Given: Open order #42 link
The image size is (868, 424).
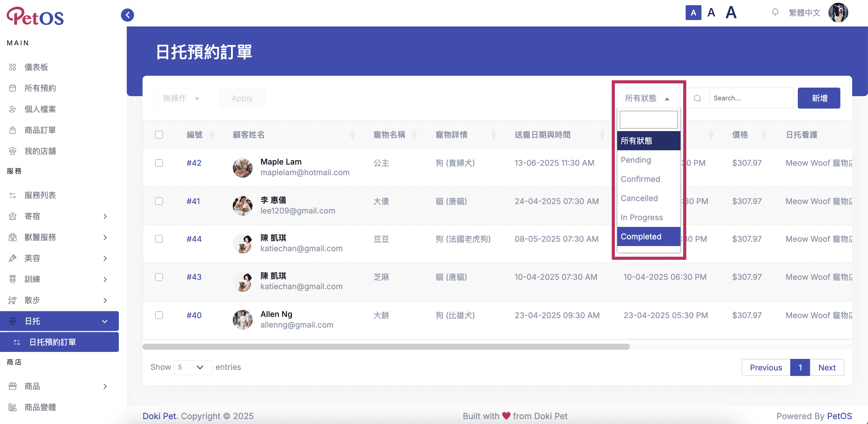Looking at the screenshot, I should click(194, 163).
